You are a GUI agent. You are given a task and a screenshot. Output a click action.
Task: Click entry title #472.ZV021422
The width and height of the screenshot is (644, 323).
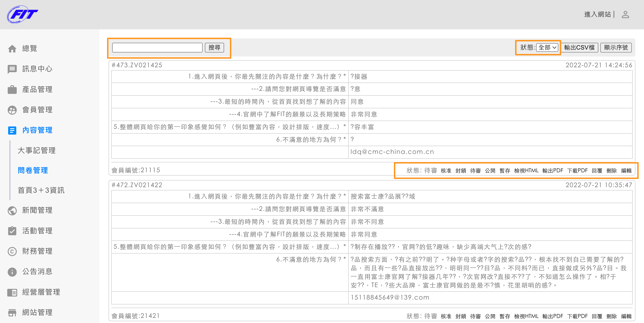pos(137,185)
